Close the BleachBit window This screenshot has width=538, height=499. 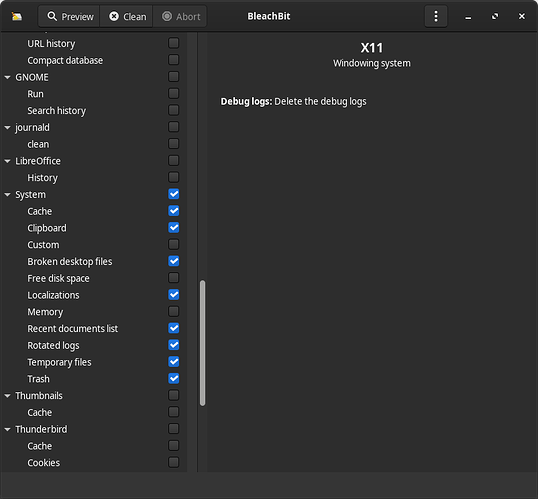point(522,16)
